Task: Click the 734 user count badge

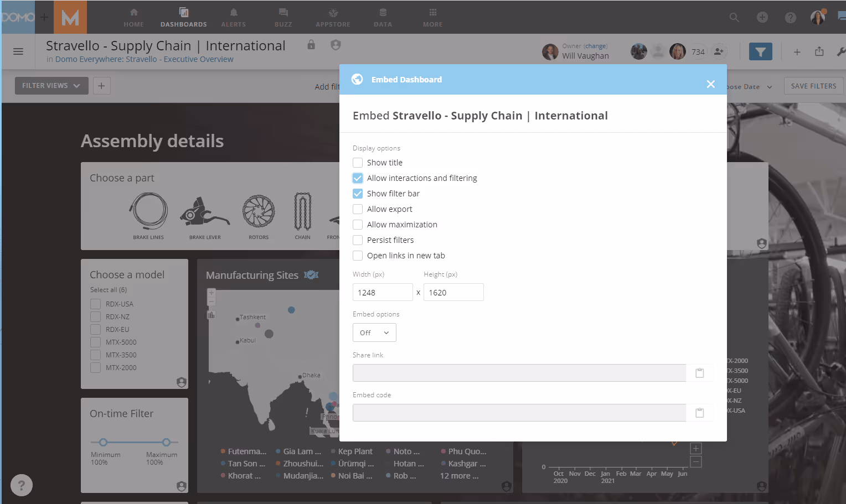Action: 698,51
